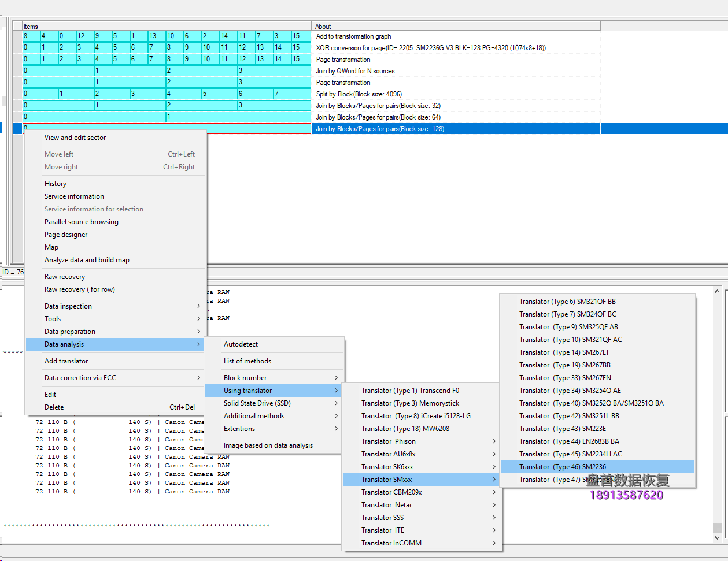Click Add translator option

[x=66, y=361]
